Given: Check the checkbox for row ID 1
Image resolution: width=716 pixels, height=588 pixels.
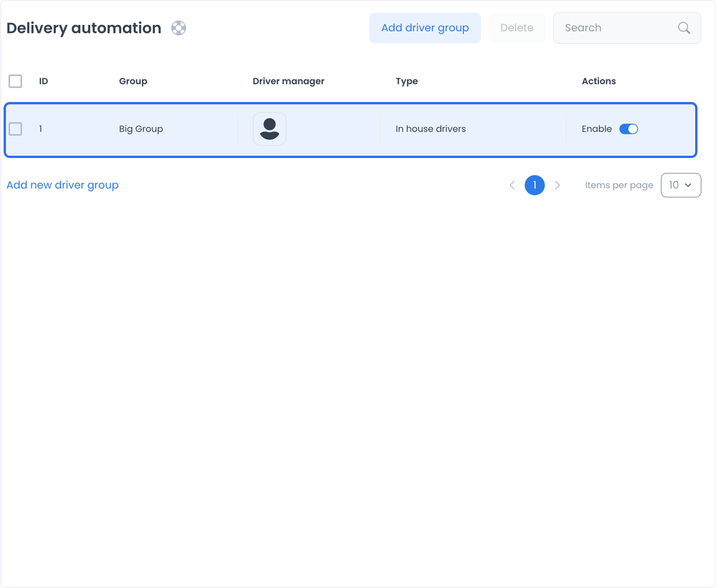Looking at the screenshot, I should (16, 129).
